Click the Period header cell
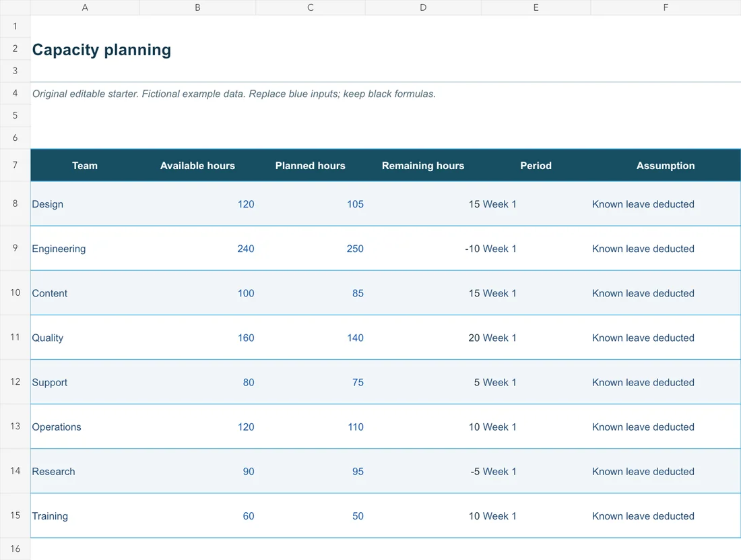The image size is (741, 560). (x=536, y=165)
